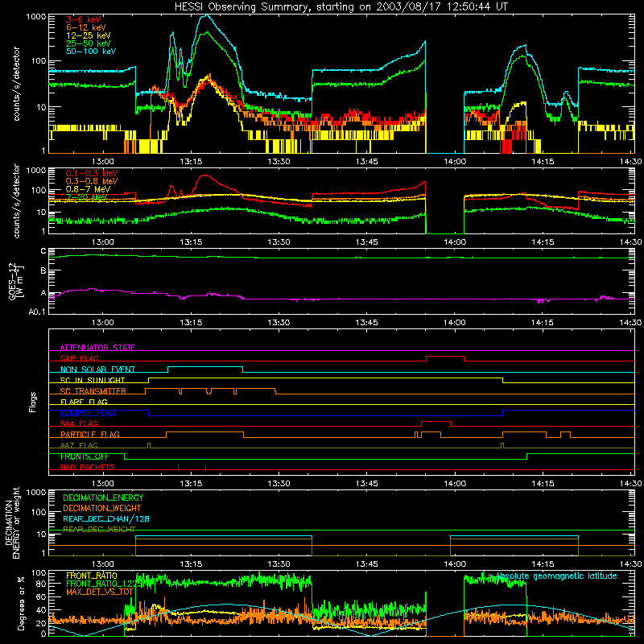This screenshot has width=644, height=644.
Task: Click the DECIMATION ENERGY or weight axis title
Action: (12, 522)
